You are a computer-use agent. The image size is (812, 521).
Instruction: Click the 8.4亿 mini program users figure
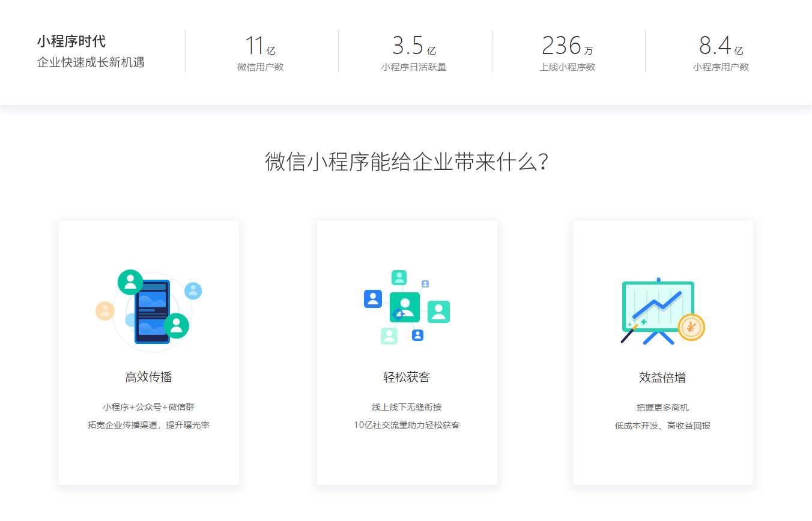pos(721,52)
